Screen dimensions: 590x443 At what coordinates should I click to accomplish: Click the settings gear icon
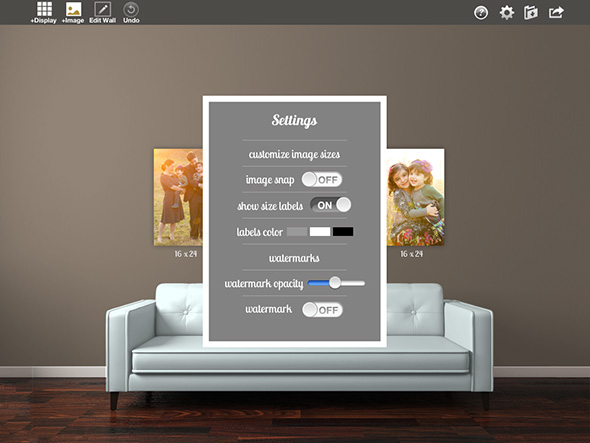[x=506, y=12]
